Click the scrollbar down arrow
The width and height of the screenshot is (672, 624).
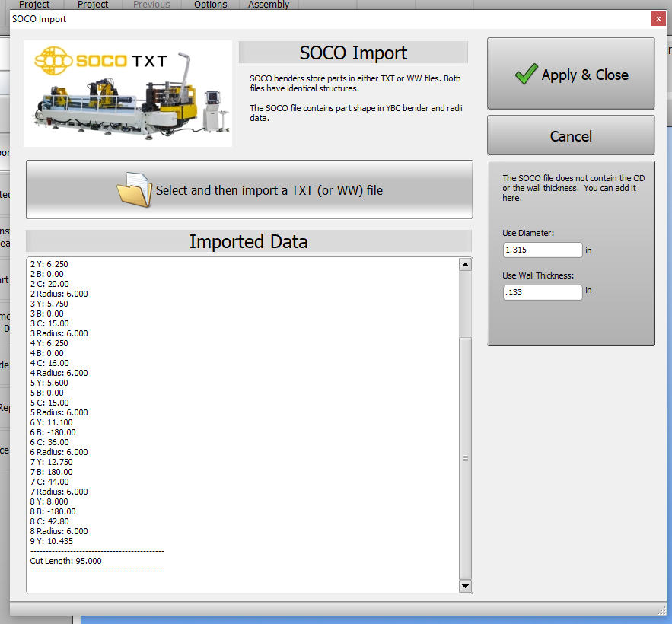coord(466,586)
